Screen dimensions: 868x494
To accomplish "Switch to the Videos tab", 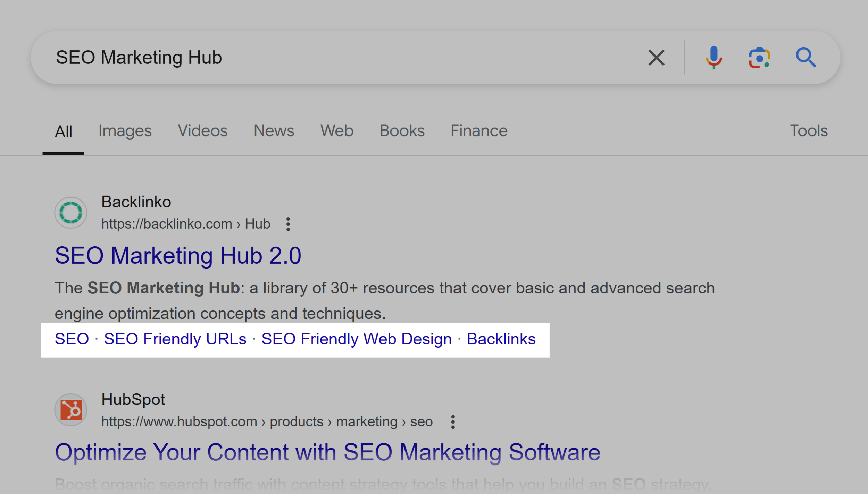I will click(x=203, y=131).
